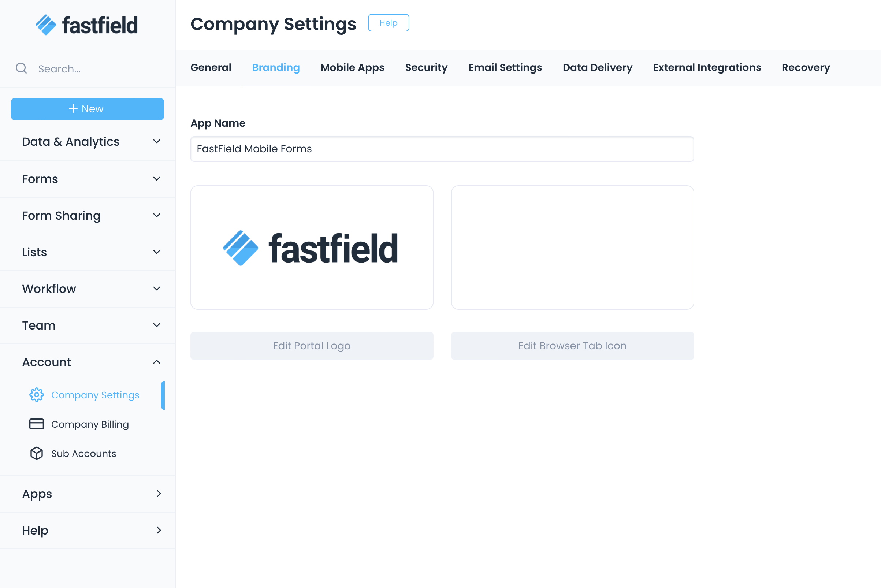Screen dimensions: 881x588
Task: Click the Edit Portal Logo button
Action: 312,346
